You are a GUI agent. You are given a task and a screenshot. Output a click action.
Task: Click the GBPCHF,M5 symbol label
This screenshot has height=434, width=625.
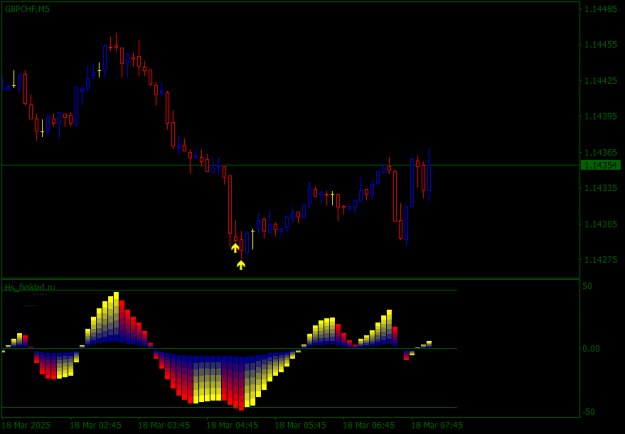click(28, 9)
